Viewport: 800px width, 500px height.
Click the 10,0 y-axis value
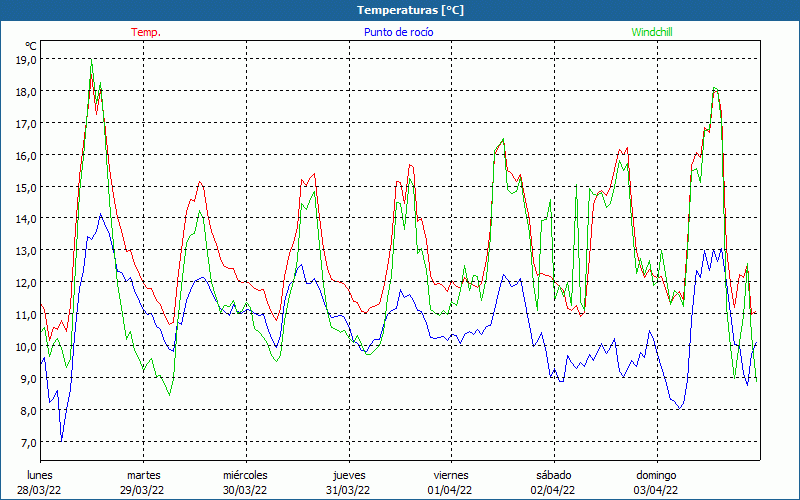(27, 346)
